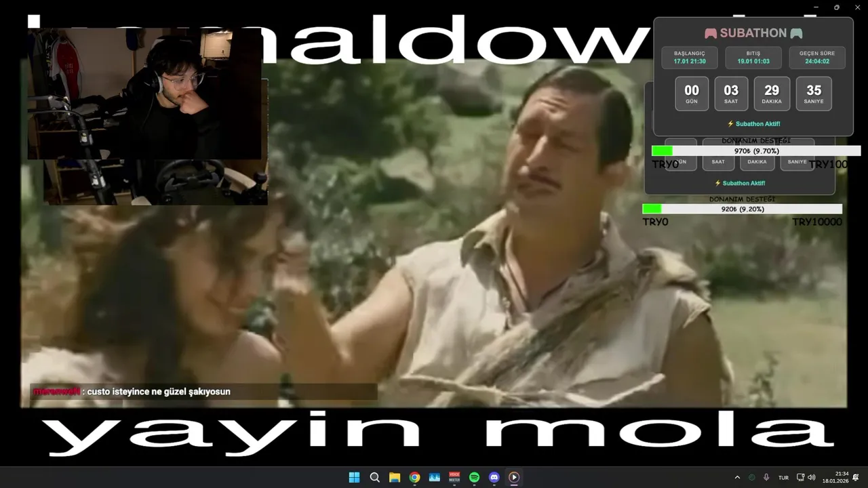Select the BİTİŞ 19.01 01:03 box

click(x=753, y=58)
